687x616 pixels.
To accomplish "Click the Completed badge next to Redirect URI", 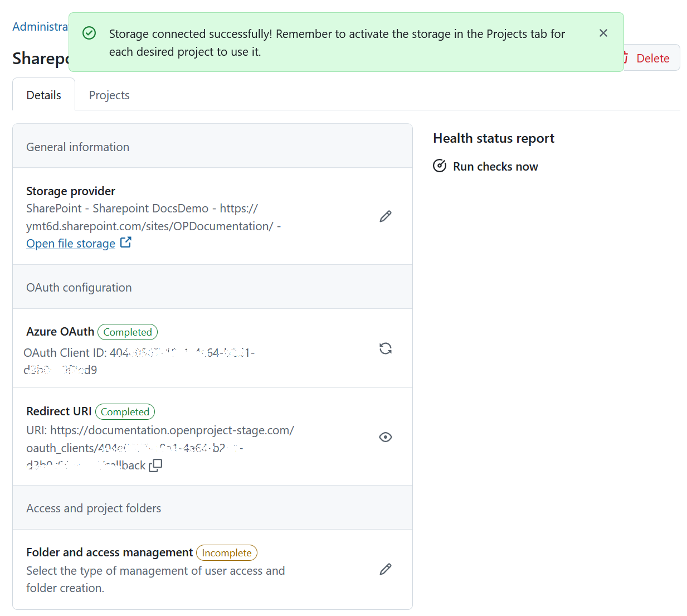I will (x=125, y=411).
